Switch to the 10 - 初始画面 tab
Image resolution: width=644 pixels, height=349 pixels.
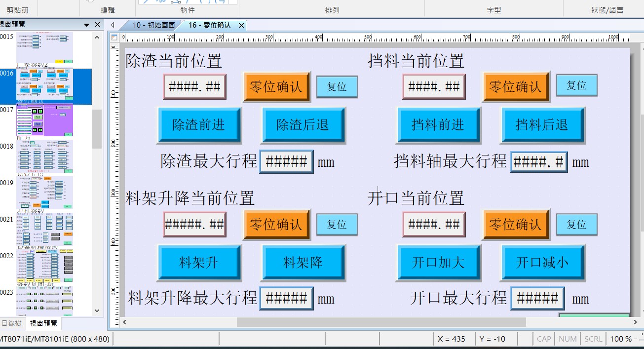(x=153, y=25)
